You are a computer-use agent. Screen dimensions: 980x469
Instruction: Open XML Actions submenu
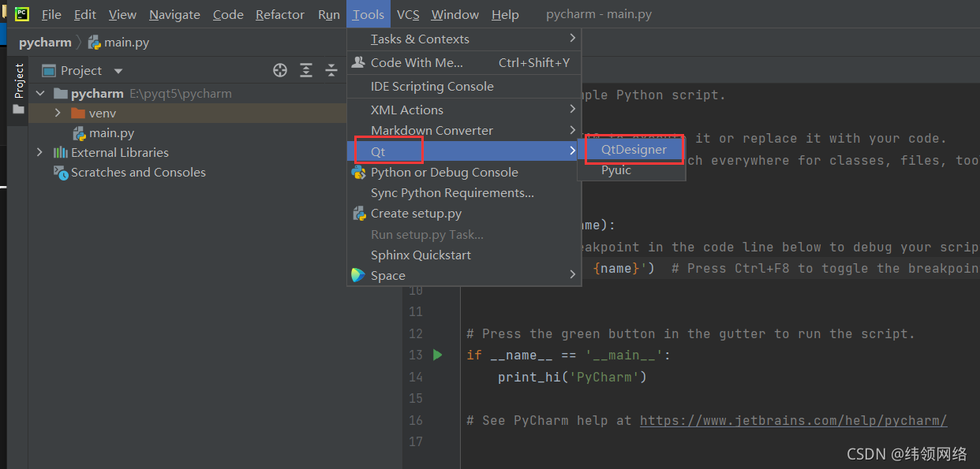(x=464, y=110)
